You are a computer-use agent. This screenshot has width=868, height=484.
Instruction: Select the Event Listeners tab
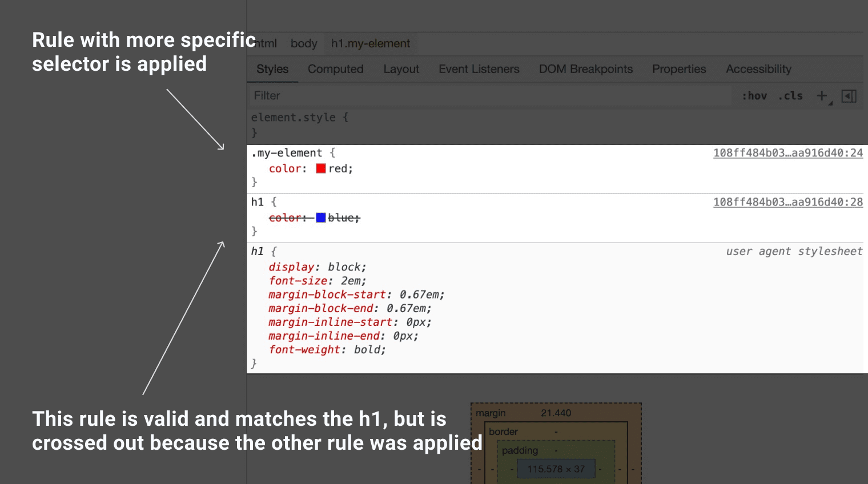click(479, 68)
